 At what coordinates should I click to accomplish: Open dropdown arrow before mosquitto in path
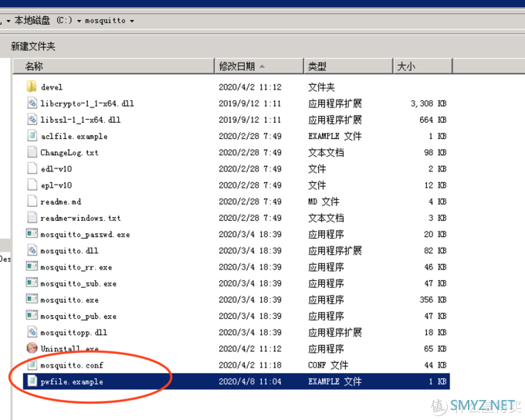point(79,21)
